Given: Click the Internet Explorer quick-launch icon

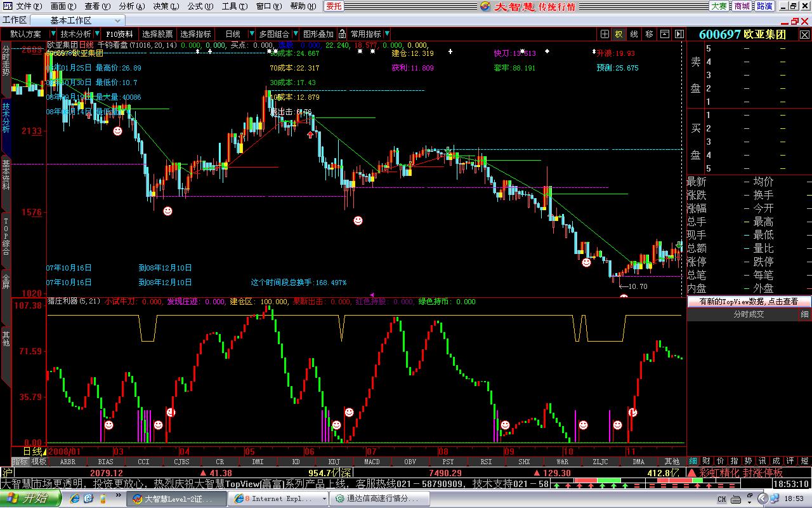Looking at the screenshot, I should (x=75, y=499).
